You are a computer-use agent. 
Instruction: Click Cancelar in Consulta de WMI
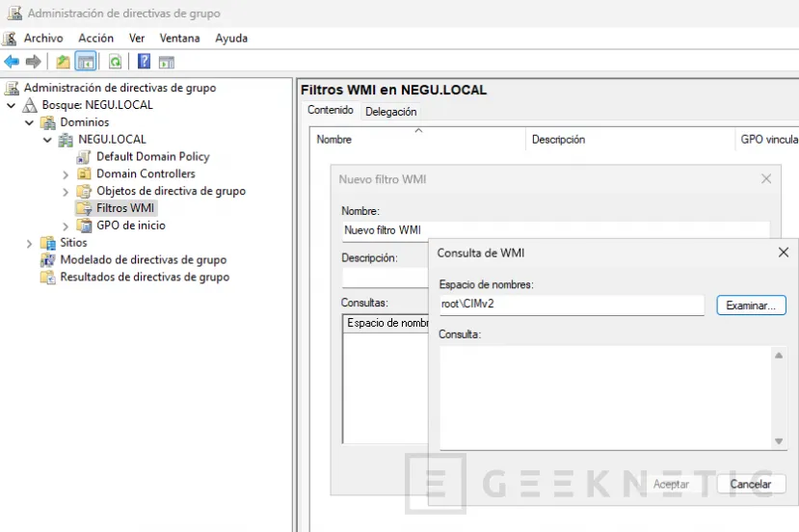pyautogui.click(x=751, y=484)
